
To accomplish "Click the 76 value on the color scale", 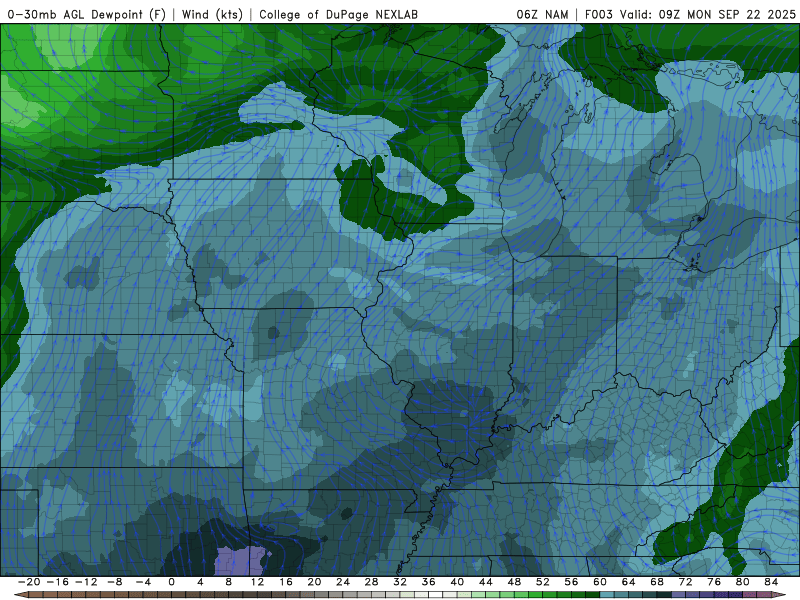I will pos(714,582).
